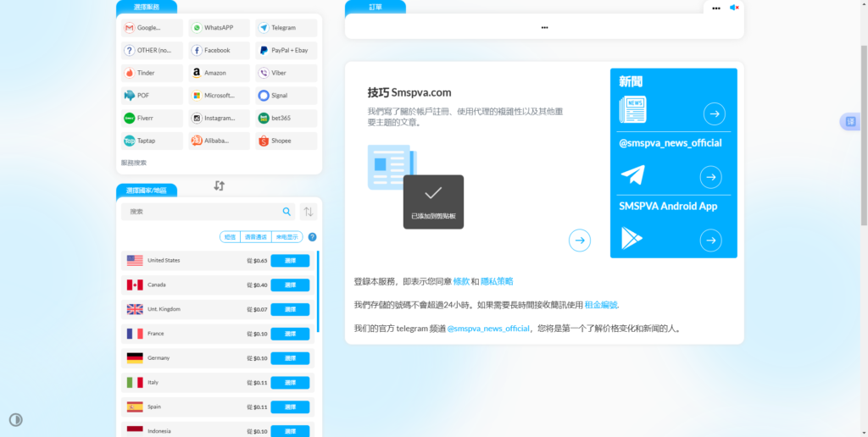Select the 语音通话 filter option

point(254,237)
